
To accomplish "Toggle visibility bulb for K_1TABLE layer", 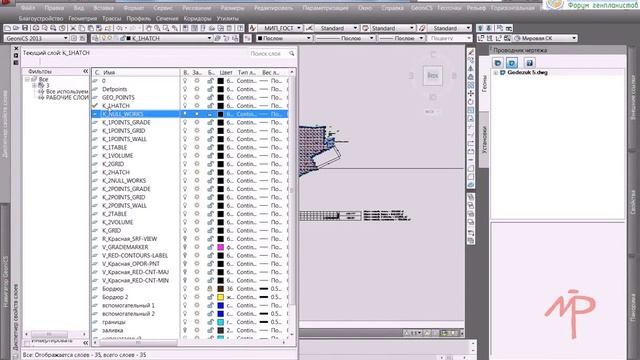I will [x=185, y=147].
